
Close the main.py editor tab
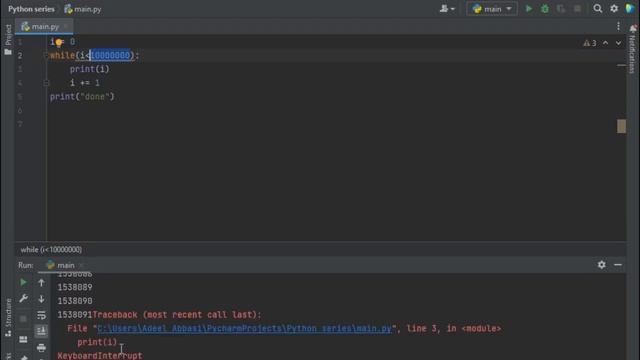(66, 27)
